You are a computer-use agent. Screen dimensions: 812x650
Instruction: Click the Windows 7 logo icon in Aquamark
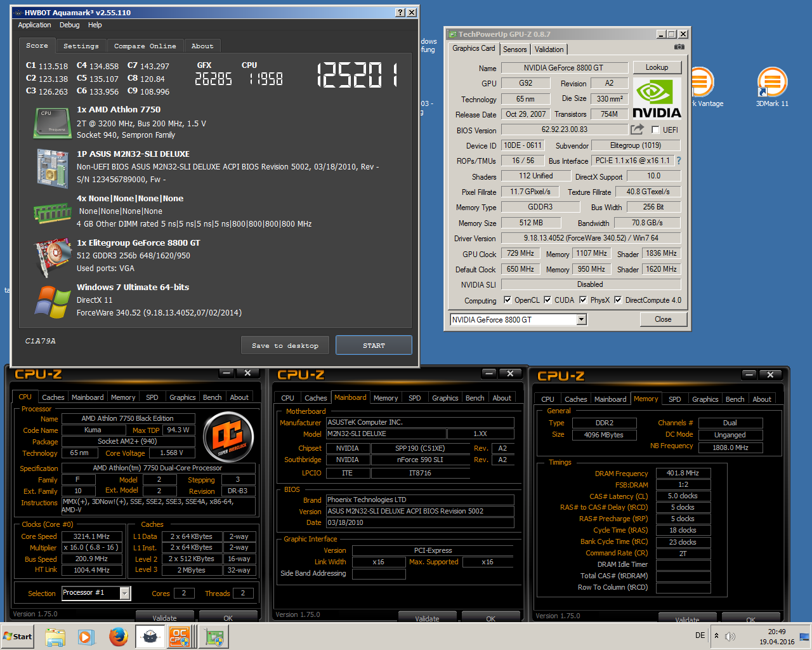tap(52, 302)
